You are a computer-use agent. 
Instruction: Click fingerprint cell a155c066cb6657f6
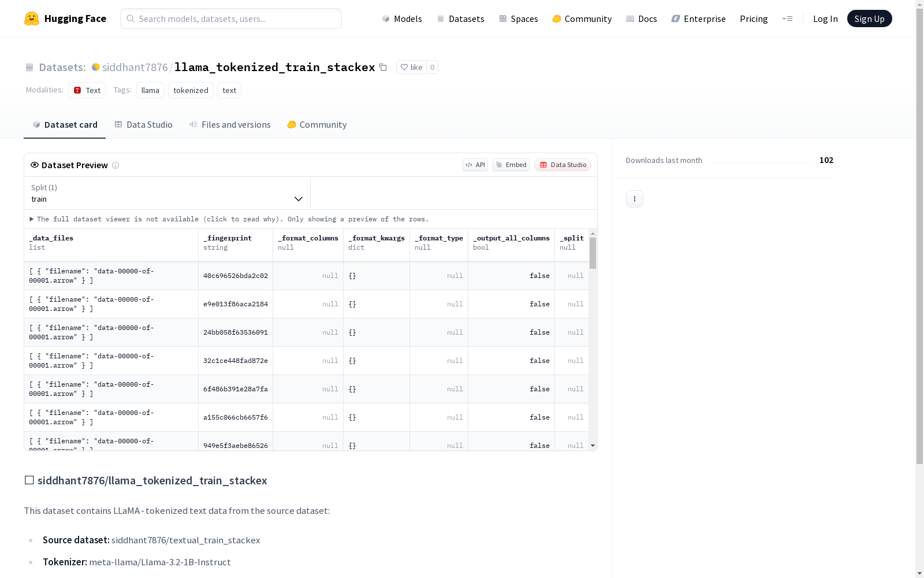pos(236,417)
